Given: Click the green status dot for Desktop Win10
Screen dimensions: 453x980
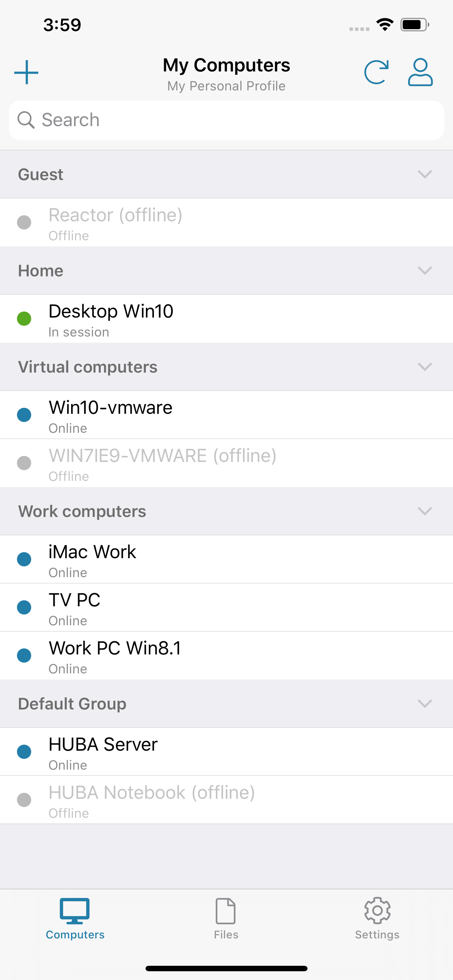Looking at the screenshot, I should [24, 319].
